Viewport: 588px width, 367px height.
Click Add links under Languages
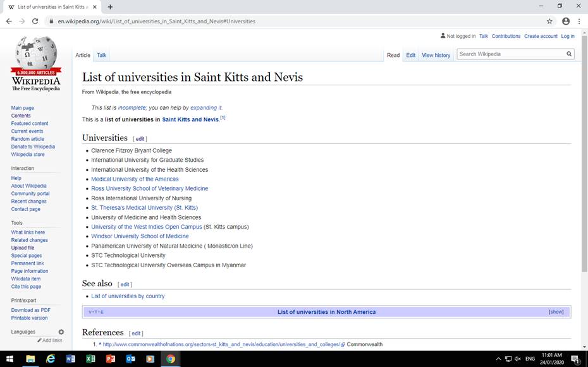(x=50, y=340)
